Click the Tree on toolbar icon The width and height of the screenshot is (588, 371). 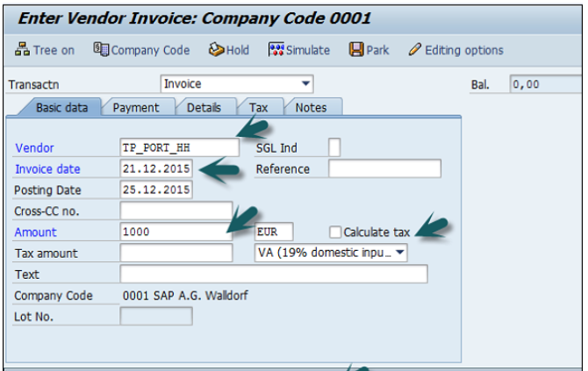coord(23,50)
